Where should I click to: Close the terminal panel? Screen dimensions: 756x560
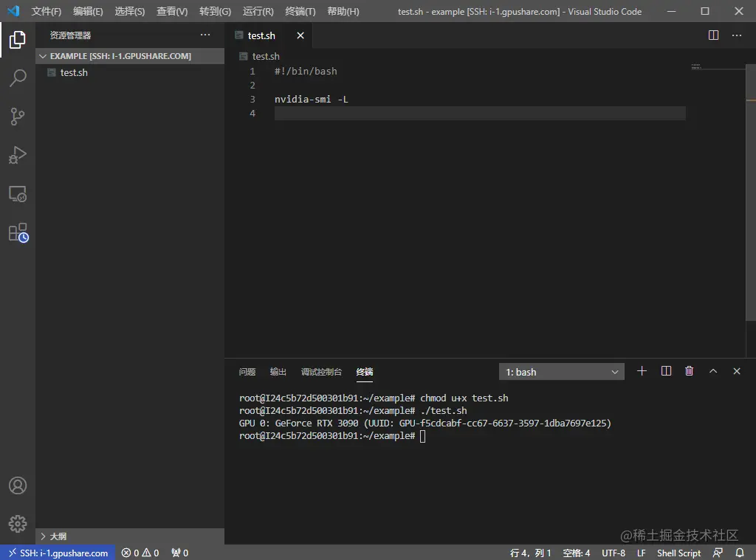tap(736, 371)
